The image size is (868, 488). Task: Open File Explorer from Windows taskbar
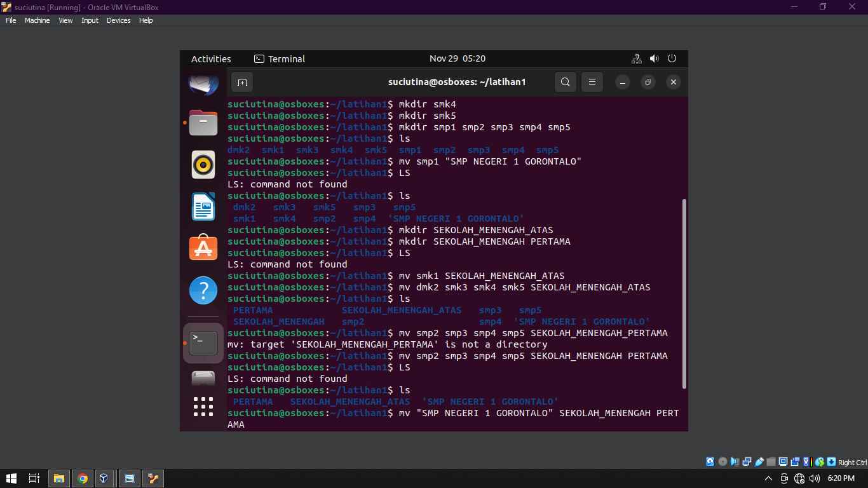point(58,478)
